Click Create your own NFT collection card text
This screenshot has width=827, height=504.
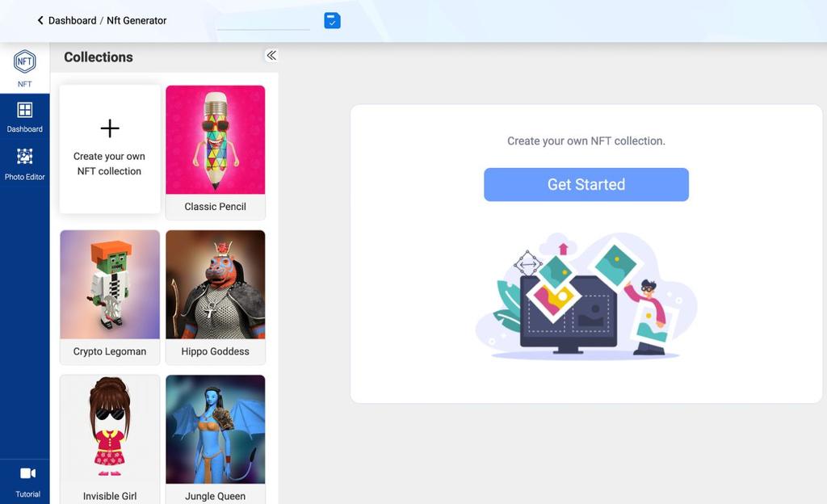(x=109, y=163)
